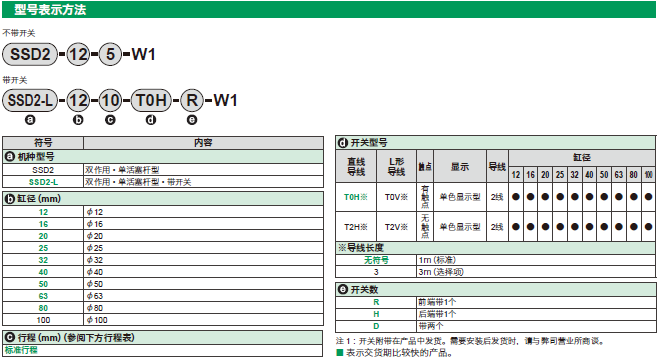
Task: Click the green 63 bore symbol in the left table
Action: (x=43, y=296)
